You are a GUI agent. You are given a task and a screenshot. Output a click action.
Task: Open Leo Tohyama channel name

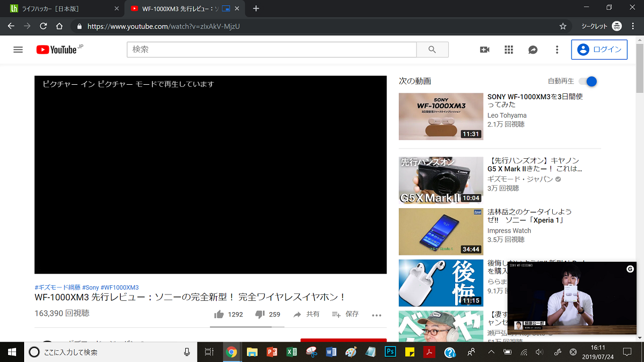click(x=507, y=115)
